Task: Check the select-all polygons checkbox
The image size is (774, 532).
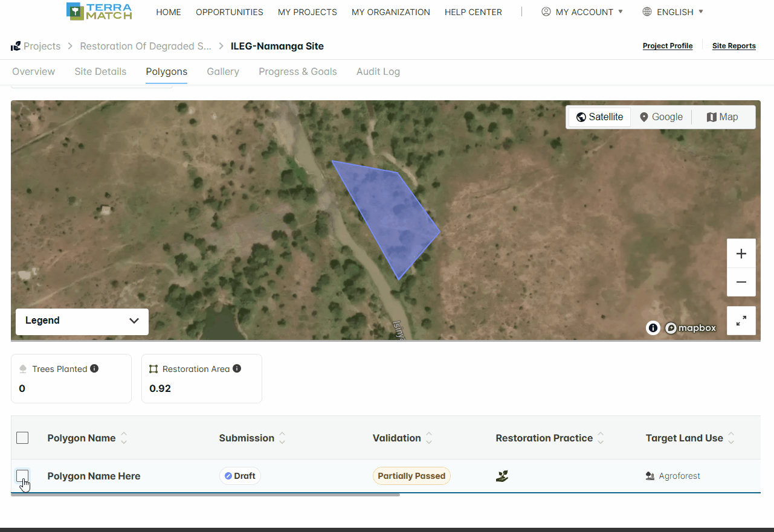Action: (x=22, y=438)
